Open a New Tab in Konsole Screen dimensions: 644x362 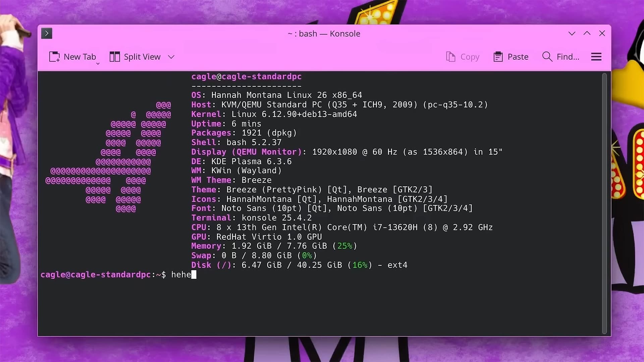pyautogui.click(x=72, y=57)
